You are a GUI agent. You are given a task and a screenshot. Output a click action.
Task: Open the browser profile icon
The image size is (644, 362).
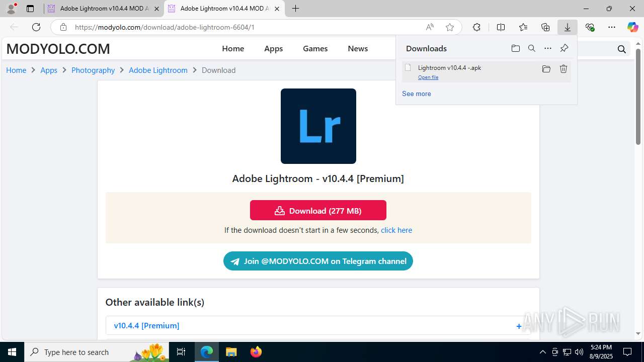tap(11, 9)
